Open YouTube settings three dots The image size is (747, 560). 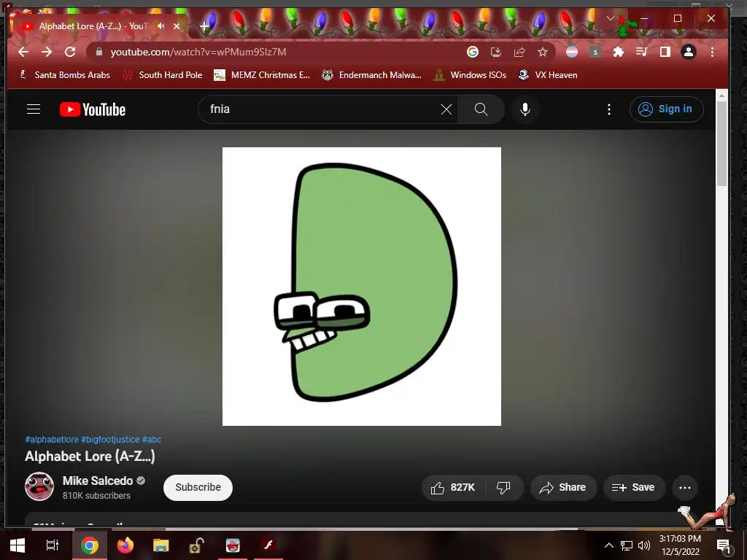609,109
